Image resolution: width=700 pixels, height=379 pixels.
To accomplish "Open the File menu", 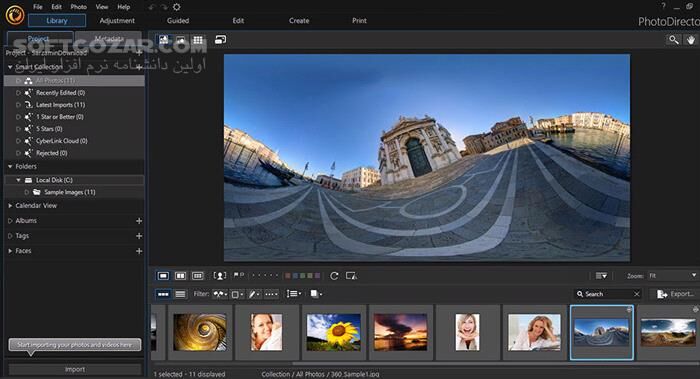I will (38, 7).
